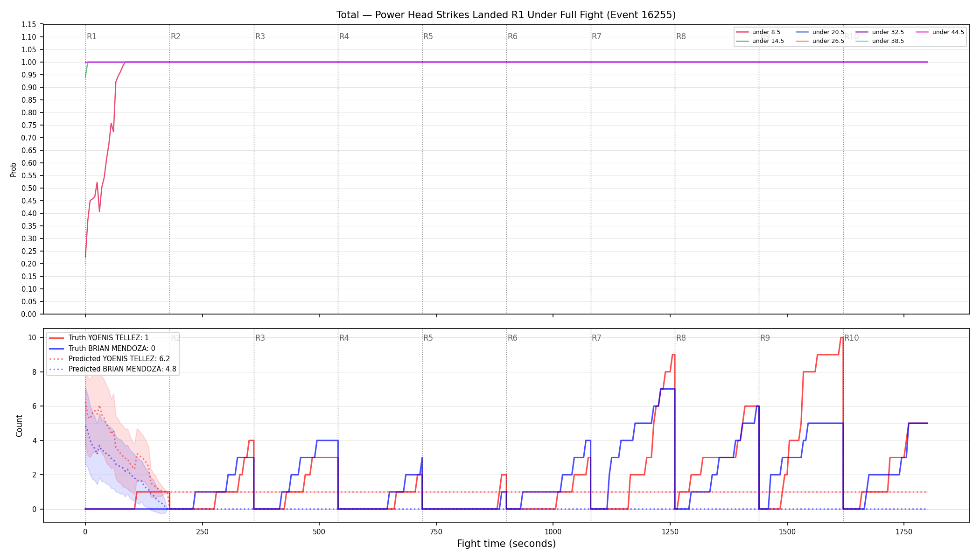Click the 10 tick on the Count axis

[x=32, y=338]
